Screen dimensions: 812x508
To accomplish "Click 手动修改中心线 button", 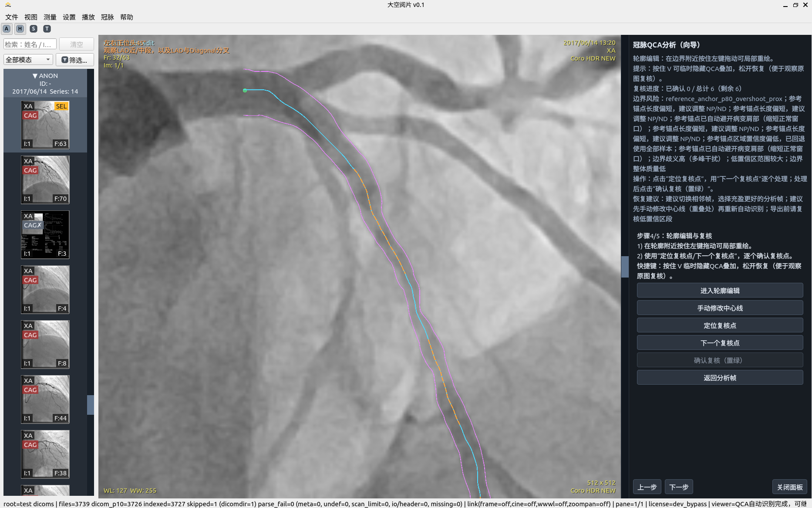I will pos(719,308).
